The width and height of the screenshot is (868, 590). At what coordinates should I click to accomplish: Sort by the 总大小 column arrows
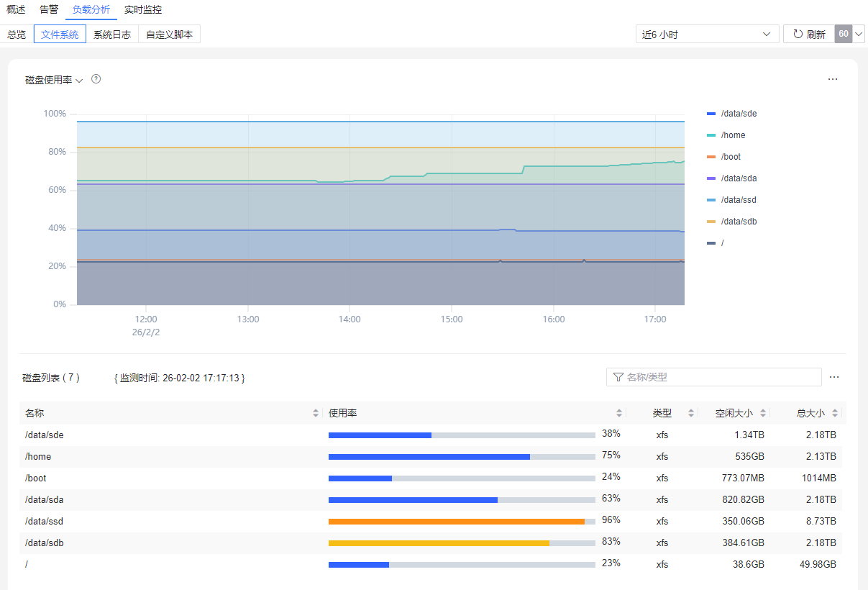coord(835,413)
